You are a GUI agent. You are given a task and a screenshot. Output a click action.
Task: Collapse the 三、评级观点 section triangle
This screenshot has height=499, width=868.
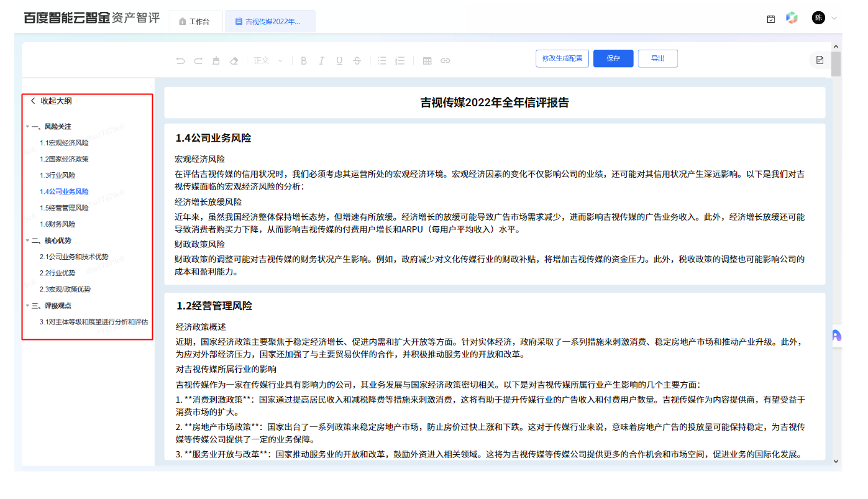27,306
